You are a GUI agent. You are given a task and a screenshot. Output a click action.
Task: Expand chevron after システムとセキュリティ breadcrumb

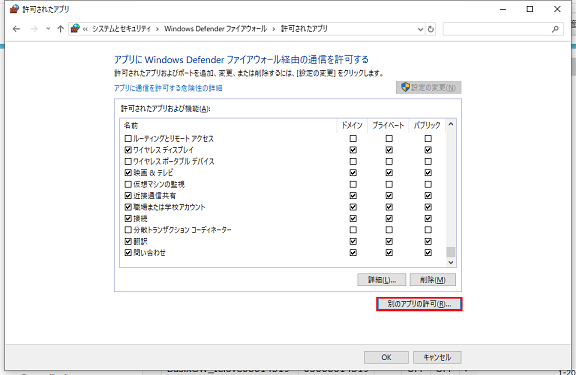click(x=157, y=29)
